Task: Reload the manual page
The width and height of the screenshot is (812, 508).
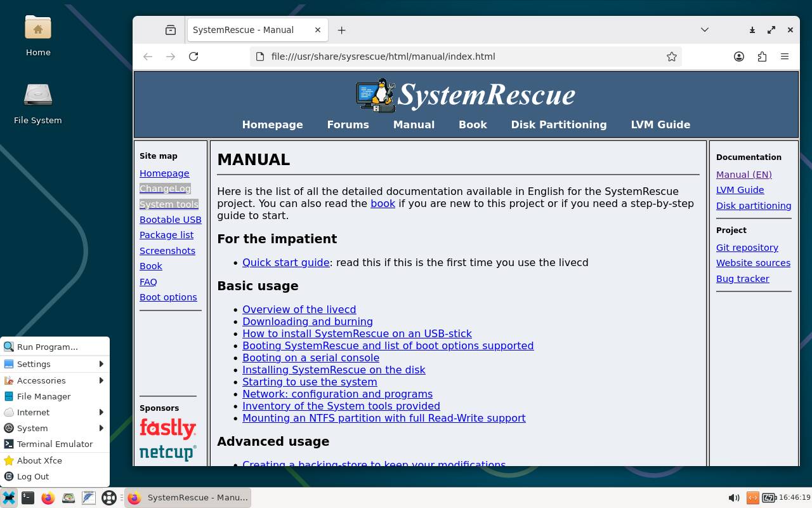Action: [x=193, y=57]
